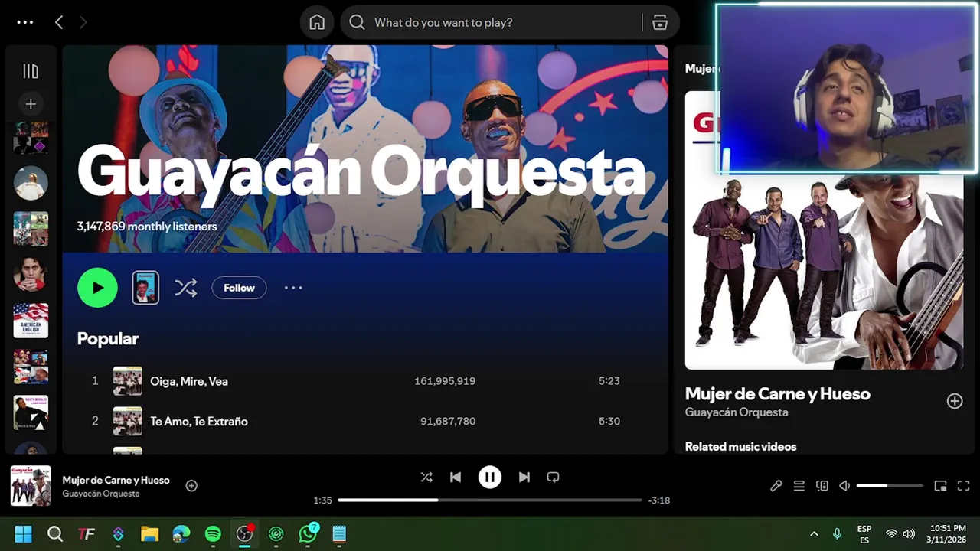
Task: Add current track to Liked Songs in the bottom bar
Action: click(x=191, y=485)
